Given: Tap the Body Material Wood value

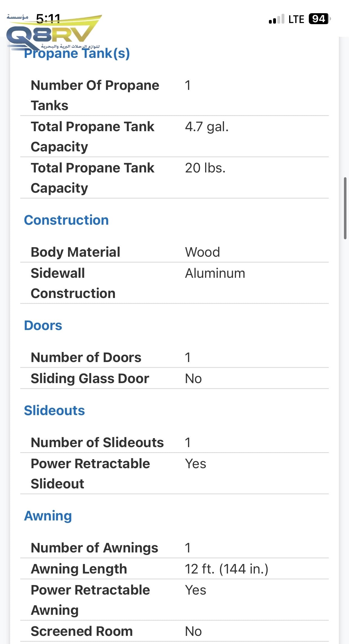Looking at the screenshot, I should pyautogui.click(x=202, y=252).
